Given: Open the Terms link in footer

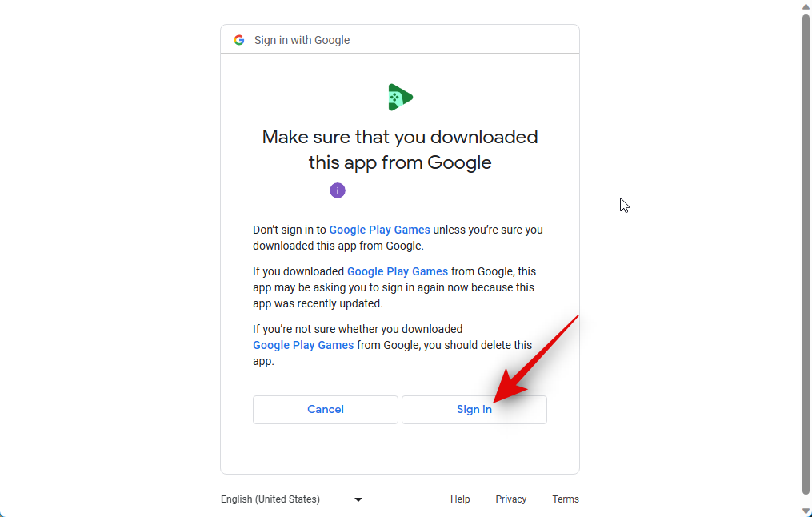Looking at the screenshot, I should pyautogui.click(x=566, y=499).
